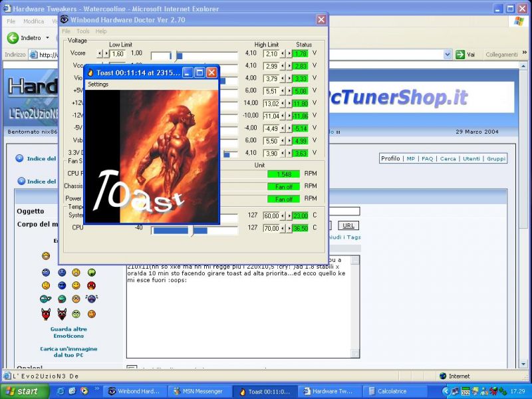Insert the teal emoticon wearing a cap
This screenshot has height=399, width=532.
[x=45, y=299]
